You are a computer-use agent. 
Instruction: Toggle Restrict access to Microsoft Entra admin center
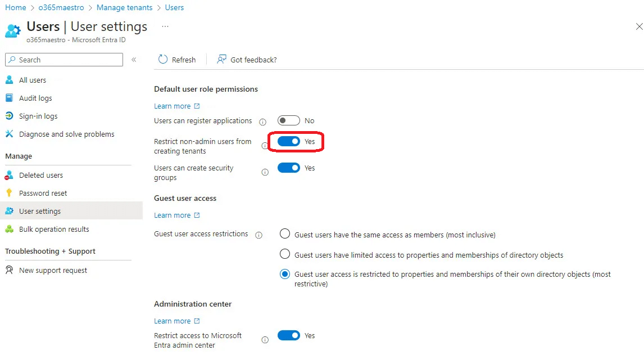[289, 335]
